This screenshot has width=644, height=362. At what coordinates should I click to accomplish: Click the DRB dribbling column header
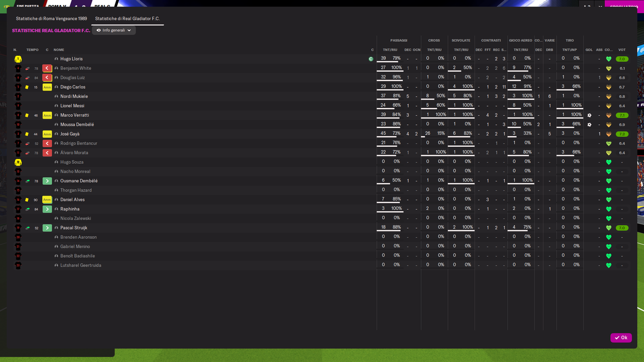pyautogui.click(x=549, y=50)
